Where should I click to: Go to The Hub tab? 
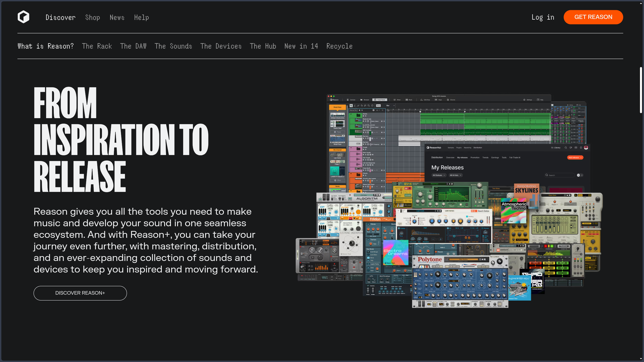(x=263, y=46)
